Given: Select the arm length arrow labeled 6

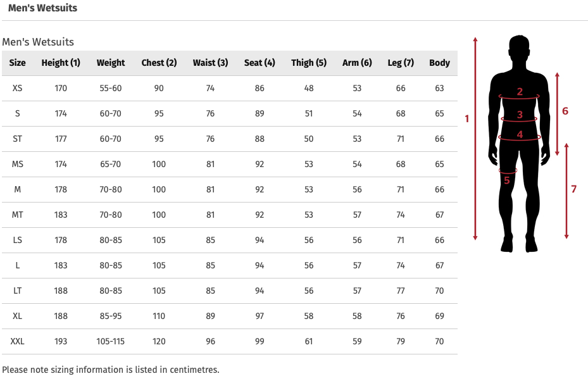Looking at the screenshot, I should click(x=557, y=114).
